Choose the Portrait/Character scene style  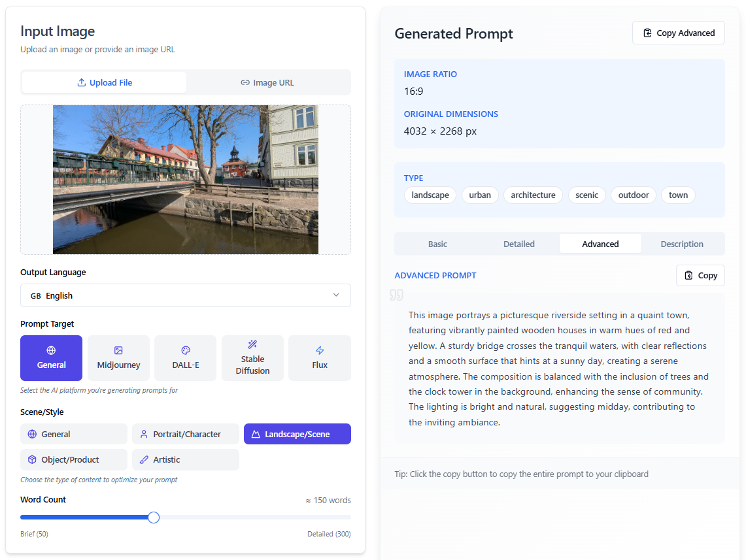[186, 434]
